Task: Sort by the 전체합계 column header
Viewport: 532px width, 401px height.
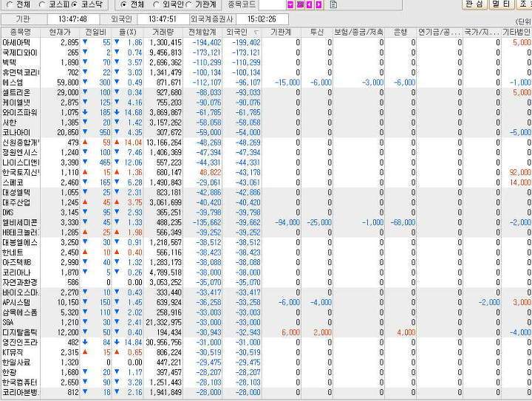Action: pyautogui.click(x=202, y=32)
